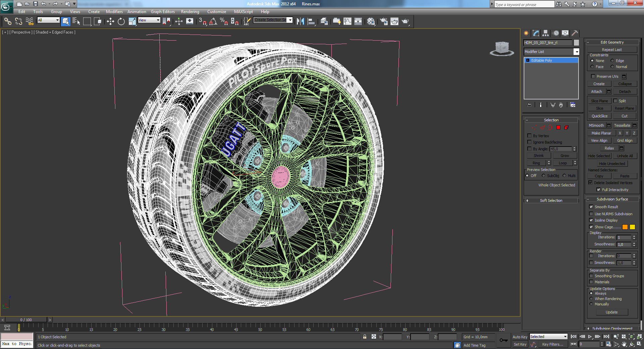Toggle the 3D Snaps button
The height and width of the screenshot is (349, 644).
coord(202,21)
